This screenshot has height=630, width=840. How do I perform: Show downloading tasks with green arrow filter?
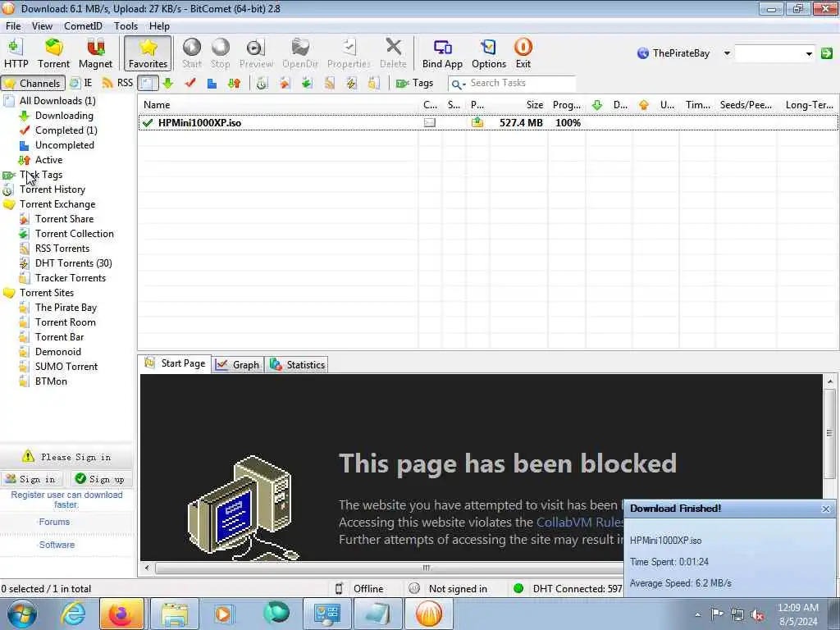[x=168, y=83]
